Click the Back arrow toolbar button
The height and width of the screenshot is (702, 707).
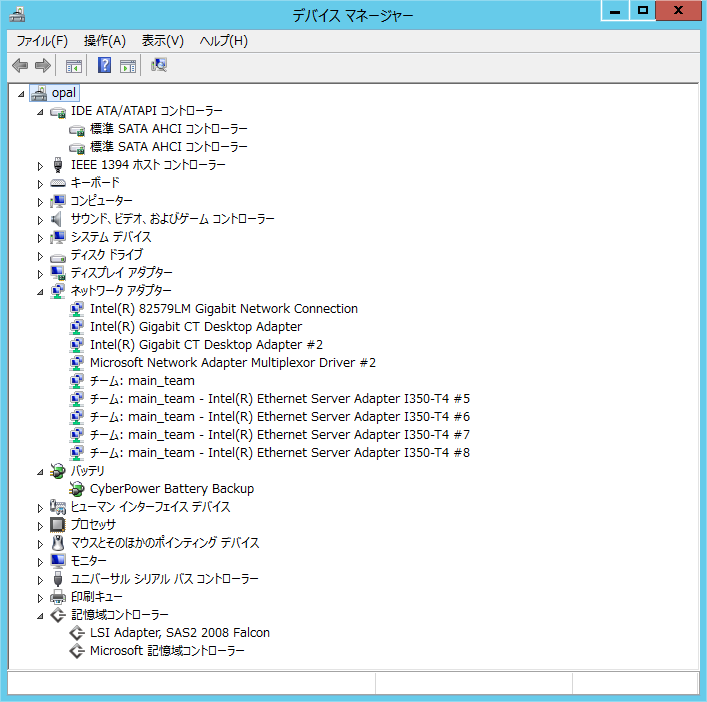pos(20,65)
